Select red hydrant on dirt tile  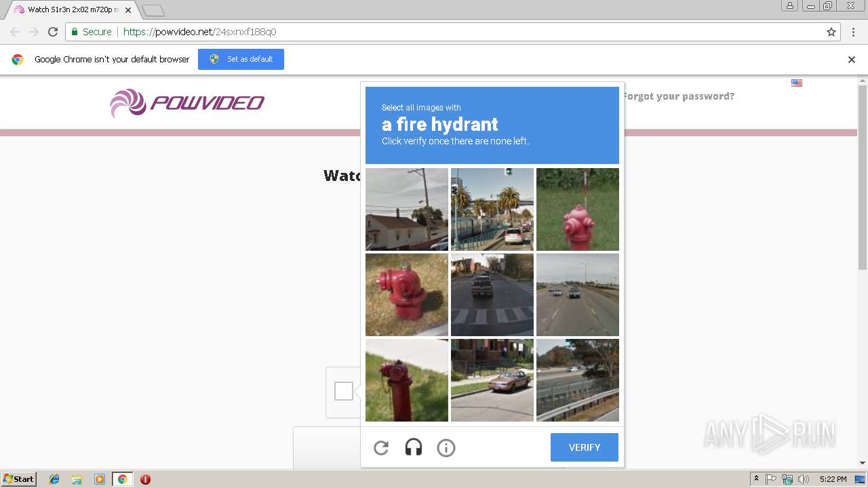point(407,295)
